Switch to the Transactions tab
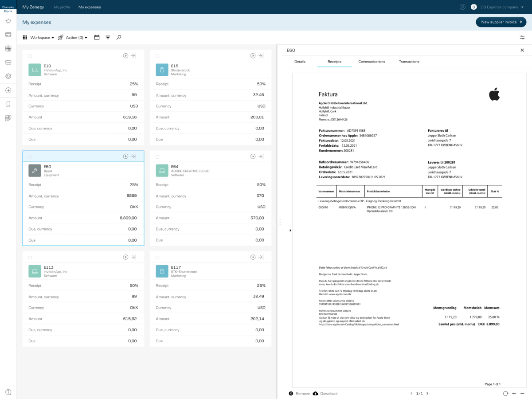532x399 pixels. (409, 62)
